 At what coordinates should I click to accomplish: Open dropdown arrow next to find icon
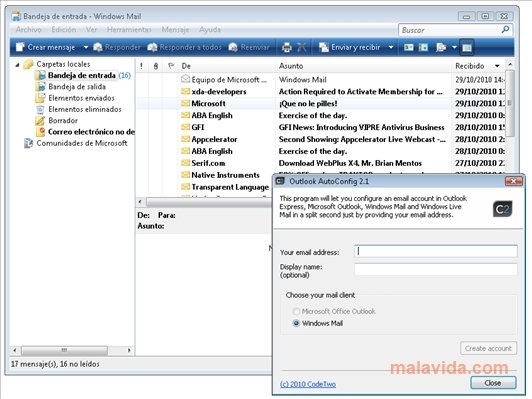(x=454, y=47)
